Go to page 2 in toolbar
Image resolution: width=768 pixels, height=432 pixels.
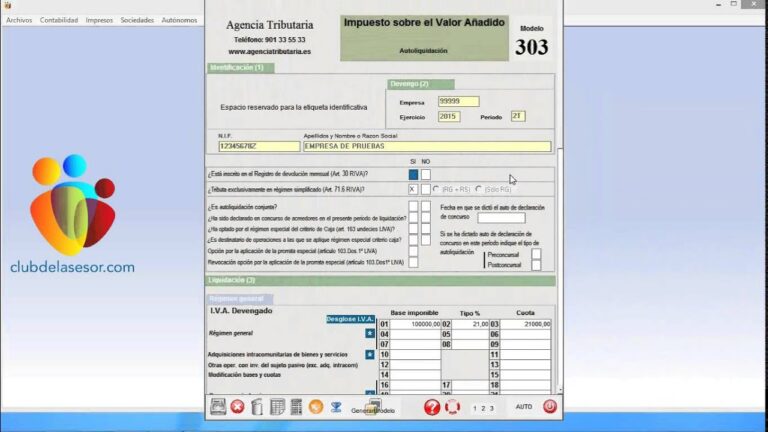[x=483, y=408]
